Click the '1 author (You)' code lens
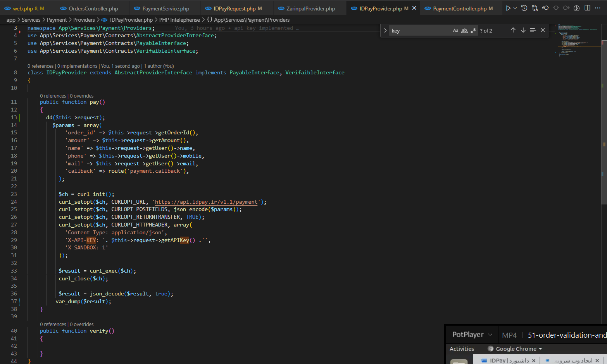Screen dimensions: 607x364 point(159,66)
